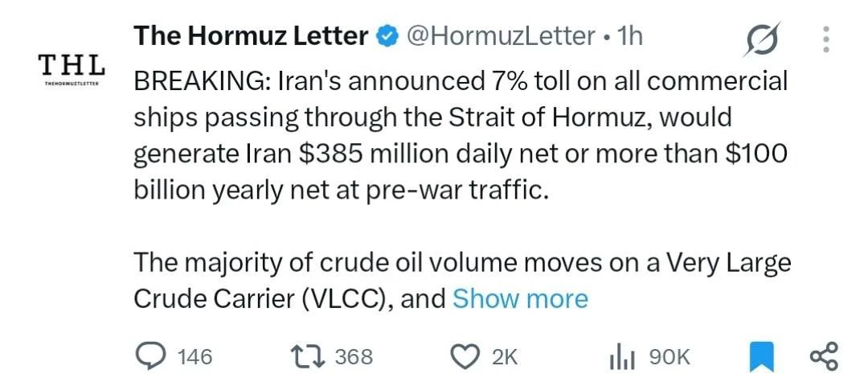Open the @HormuzLetter handle link

[501, 37]
